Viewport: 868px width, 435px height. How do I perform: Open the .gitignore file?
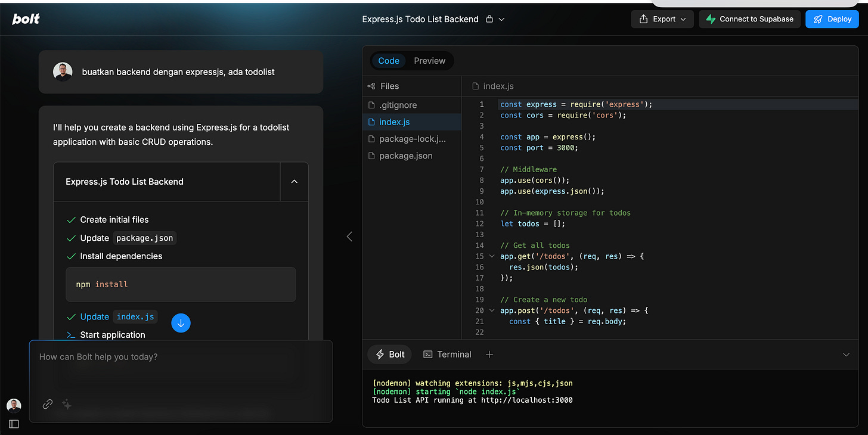point(412,105)
